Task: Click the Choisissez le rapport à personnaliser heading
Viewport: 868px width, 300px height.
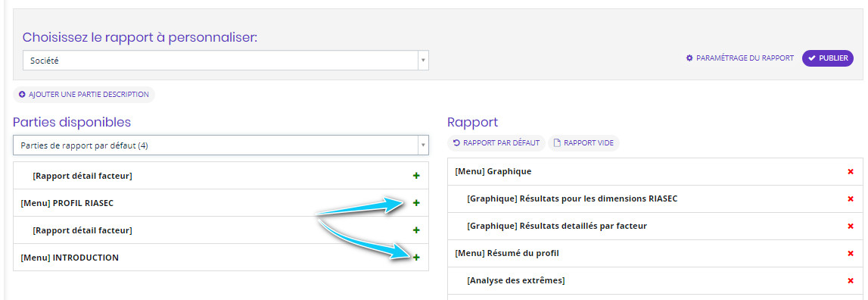Action: point(140,38)
